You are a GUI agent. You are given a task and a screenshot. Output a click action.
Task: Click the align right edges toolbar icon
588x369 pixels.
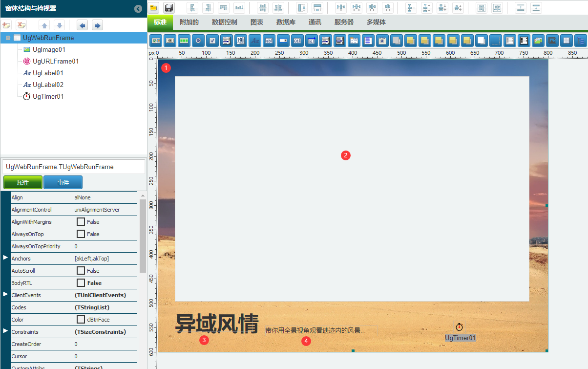209,8
